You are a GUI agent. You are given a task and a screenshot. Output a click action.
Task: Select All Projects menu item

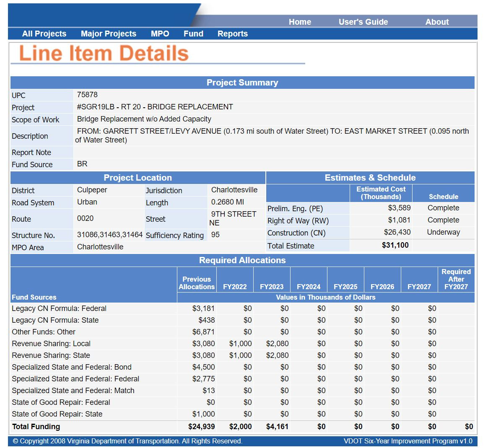coord(44,34)
